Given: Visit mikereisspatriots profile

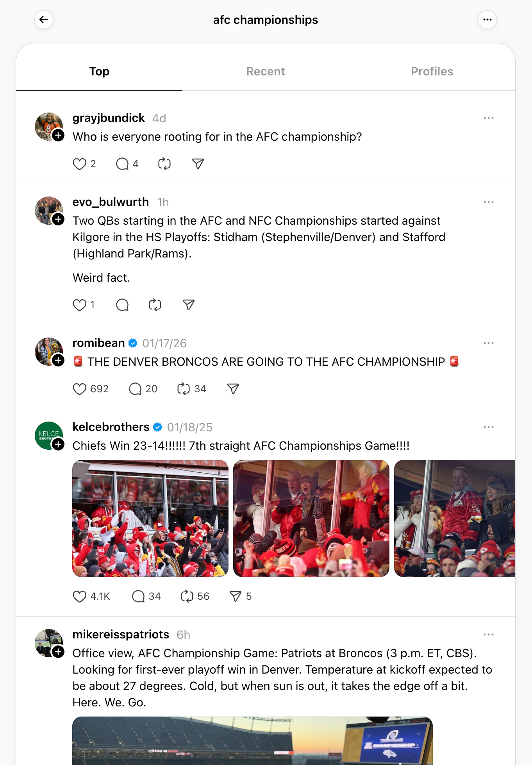Looking at the screenshot, I should click(x=121, y=635).
